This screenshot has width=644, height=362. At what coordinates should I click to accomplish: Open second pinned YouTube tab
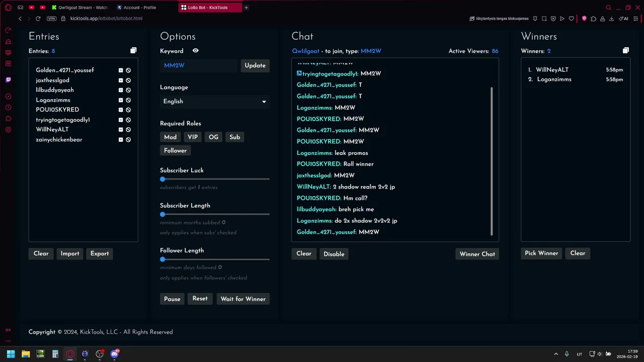[42, 8]
